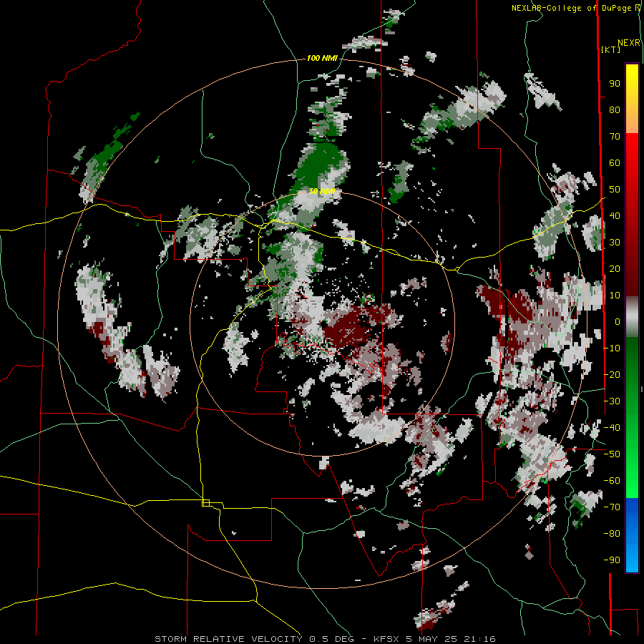Click the 0.5 DEG elevation text in footer
This screenshot has width=644, height=644.
click(x=333, y=639)
